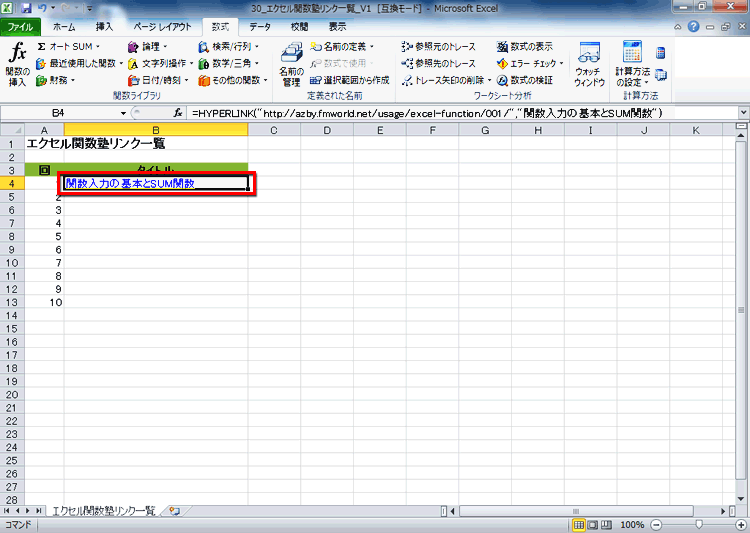Screen dimensions: 750x533
Task: Open the undo history dropdown arrow
Action: pyautogui.click(x=53, y=8)
